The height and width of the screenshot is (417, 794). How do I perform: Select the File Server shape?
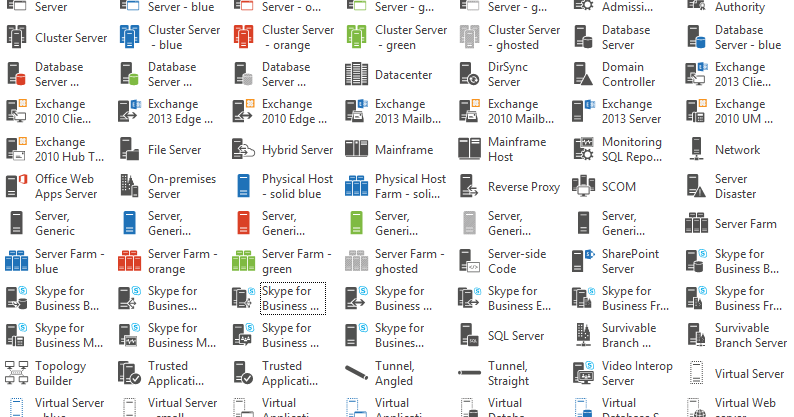click(x=130, y=149)
